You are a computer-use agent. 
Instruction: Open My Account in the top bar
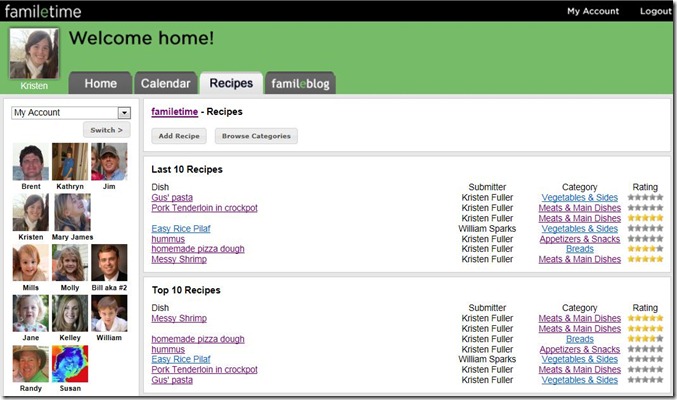click(x=593, y=11)
